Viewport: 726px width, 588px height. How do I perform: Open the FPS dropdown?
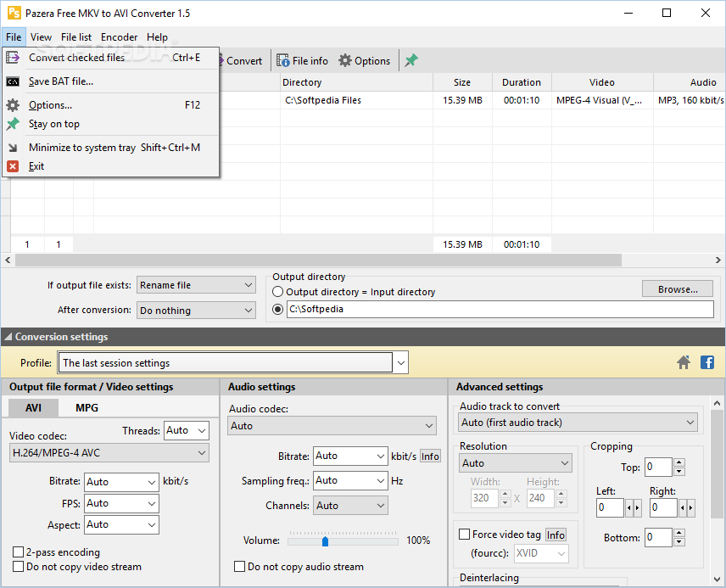(121, 503)
